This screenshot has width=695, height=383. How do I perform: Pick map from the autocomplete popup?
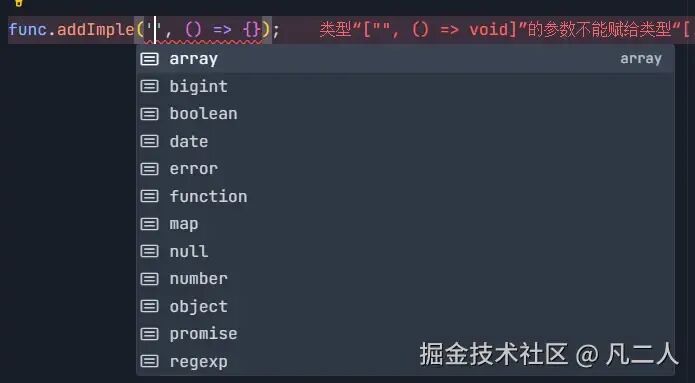tap(405, 224)
